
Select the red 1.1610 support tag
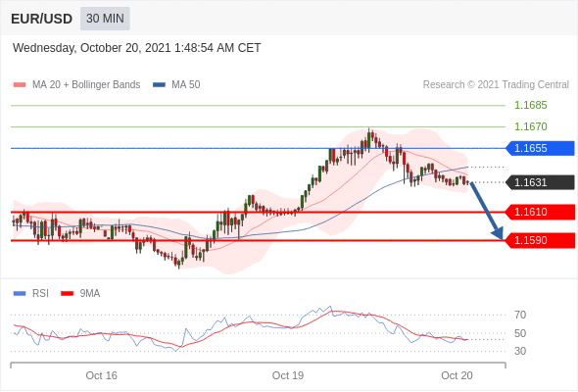click(x=540, y=212)
